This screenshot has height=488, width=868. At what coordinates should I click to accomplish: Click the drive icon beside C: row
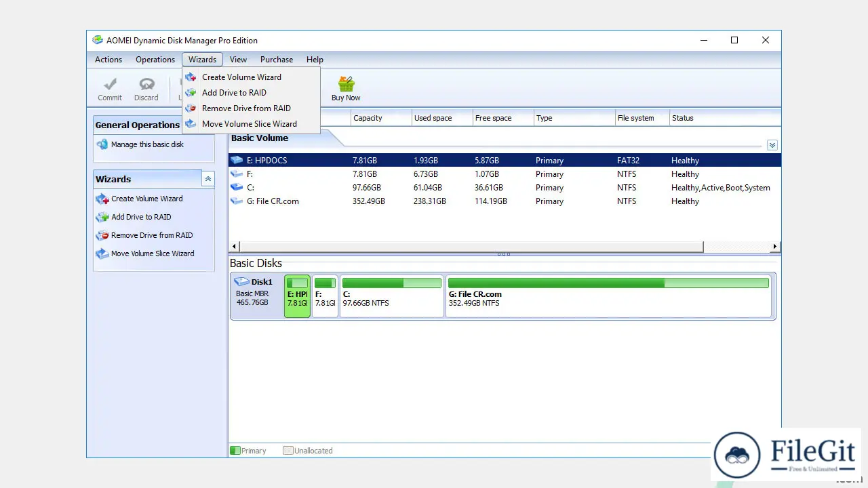(x=237, y=188)
